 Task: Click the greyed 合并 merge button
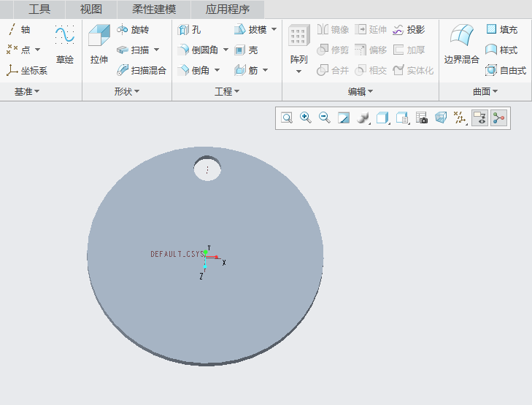point(333,71)
